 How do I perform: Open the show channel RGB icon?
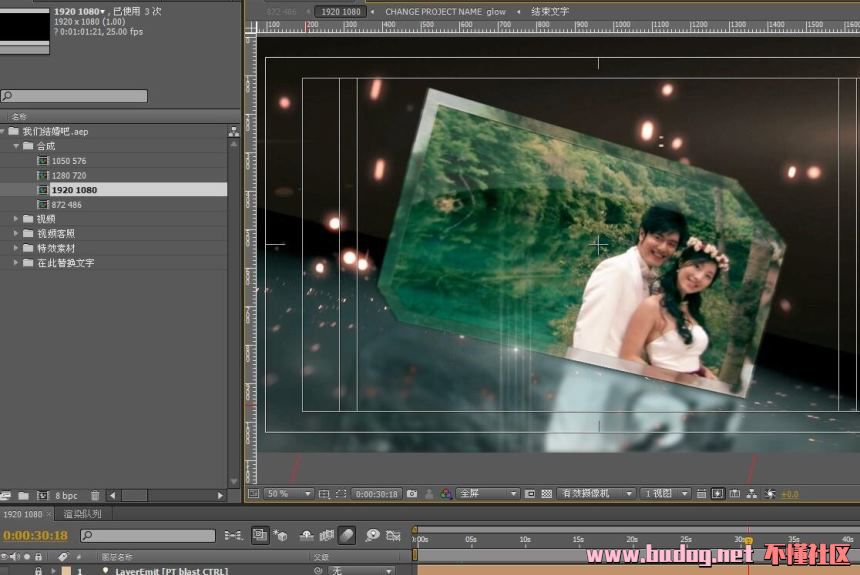tap(444, 494)
